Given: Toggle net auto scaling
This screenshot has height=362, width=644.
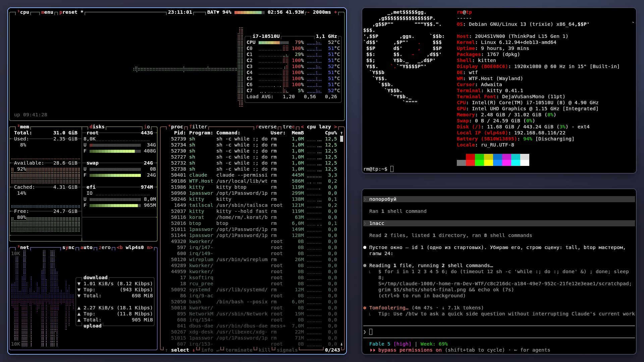Looking at the screenshot, I should tap(87, 248).
